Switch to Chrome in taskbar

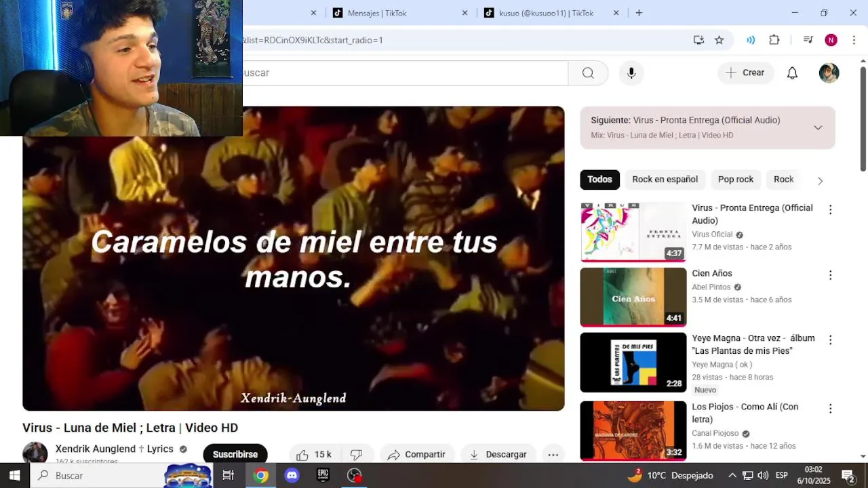(x=261, y=475)
